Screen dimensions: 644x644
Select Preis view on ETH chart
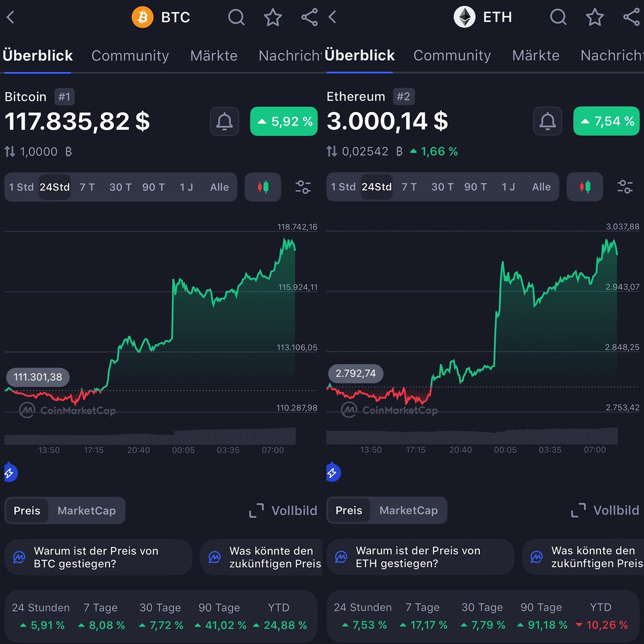349,511
